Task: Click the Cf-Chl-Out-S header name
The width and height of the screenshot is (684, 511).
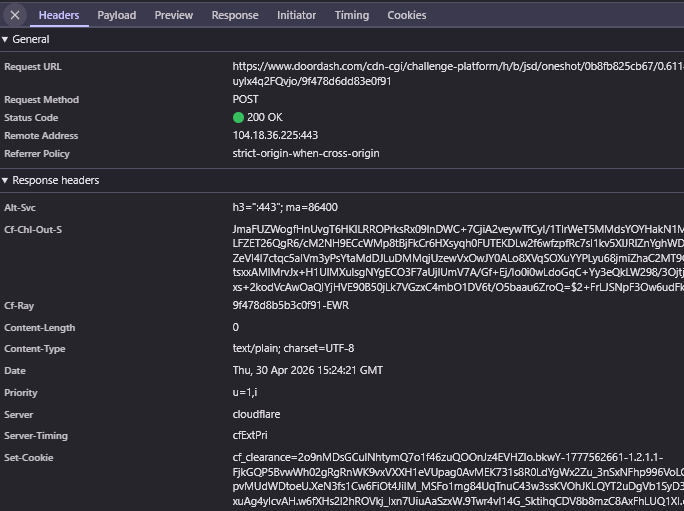Action: point(33,230)
